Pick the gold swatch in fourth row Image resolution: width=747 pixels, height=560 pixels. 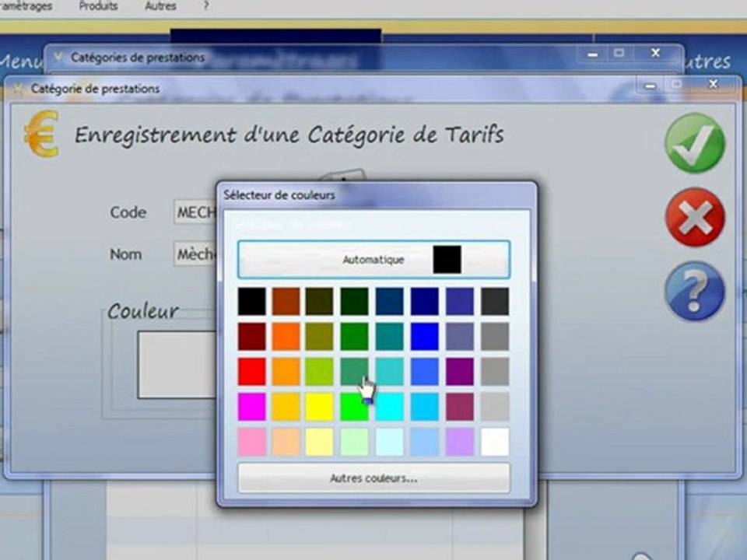(x=286, y=407)
